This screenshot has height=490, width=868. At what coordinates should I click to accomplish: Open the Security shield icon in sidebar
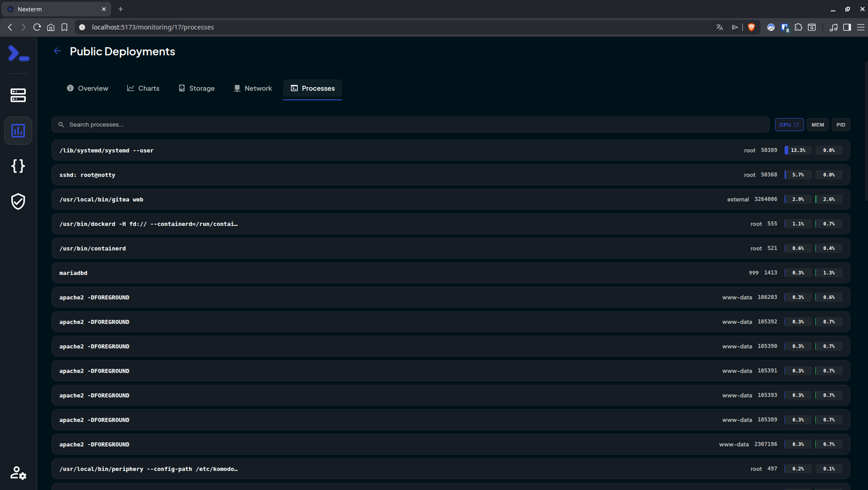(18, 202)
